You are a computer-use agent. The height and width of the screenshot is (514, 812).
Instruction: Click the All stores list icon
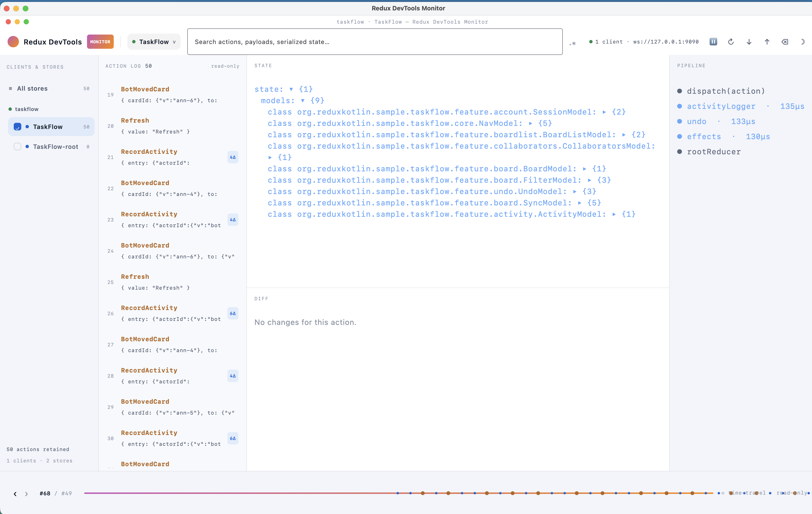tap(10, 89)
